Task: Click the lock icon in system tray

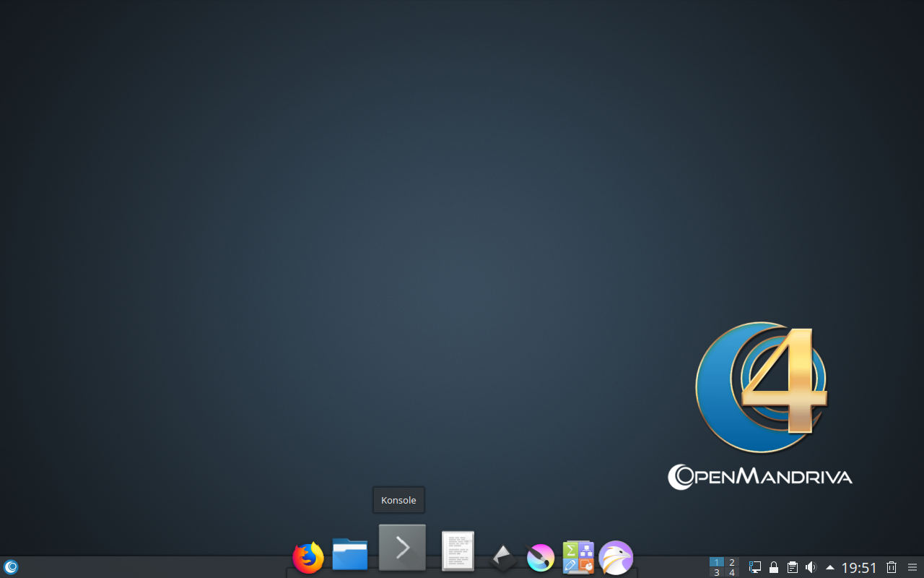Action: pos(774,568)
